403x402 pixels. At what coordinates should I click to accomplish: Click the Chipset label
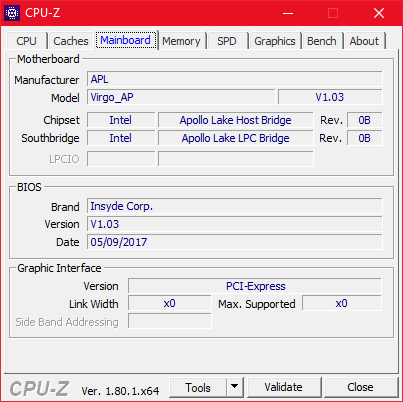coord(61,120)
